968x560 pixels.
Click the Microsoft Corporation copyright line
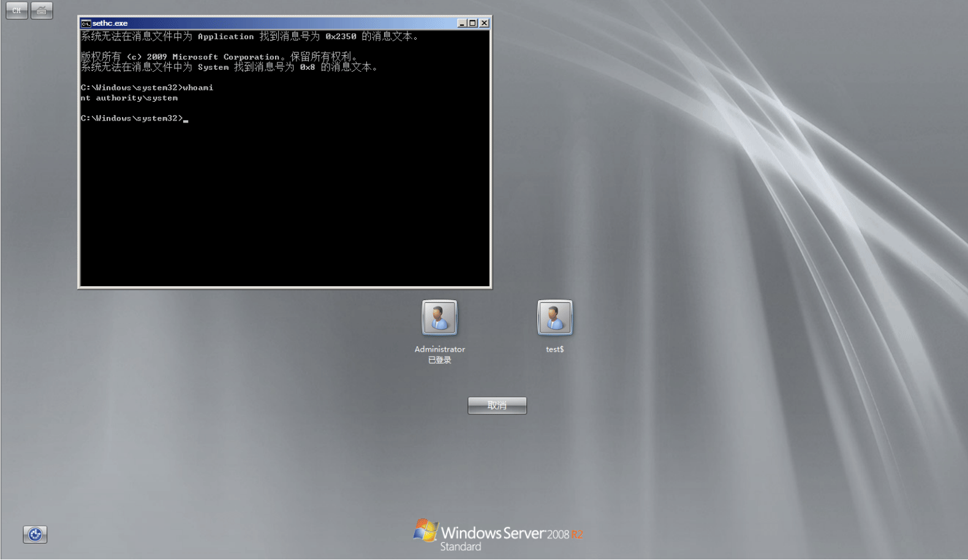tap(219, 57)
